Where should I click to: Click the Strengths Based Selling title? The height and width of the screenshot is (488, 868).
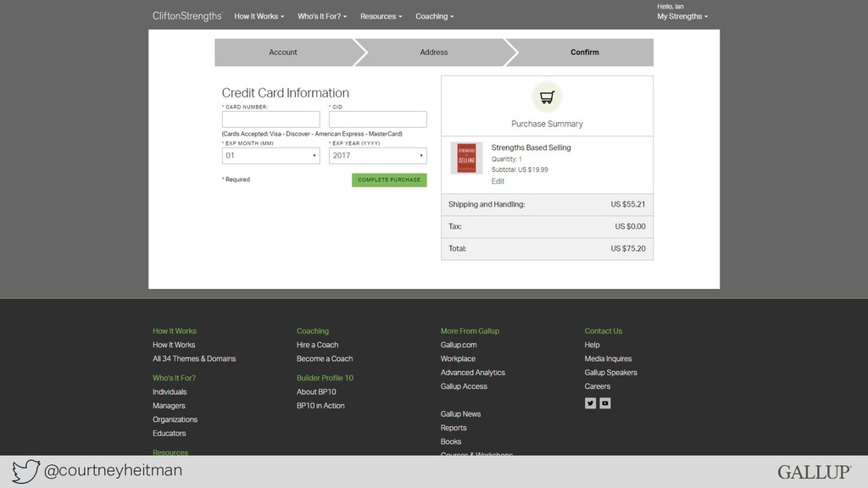pyautogui.click(x=531, y=147)
